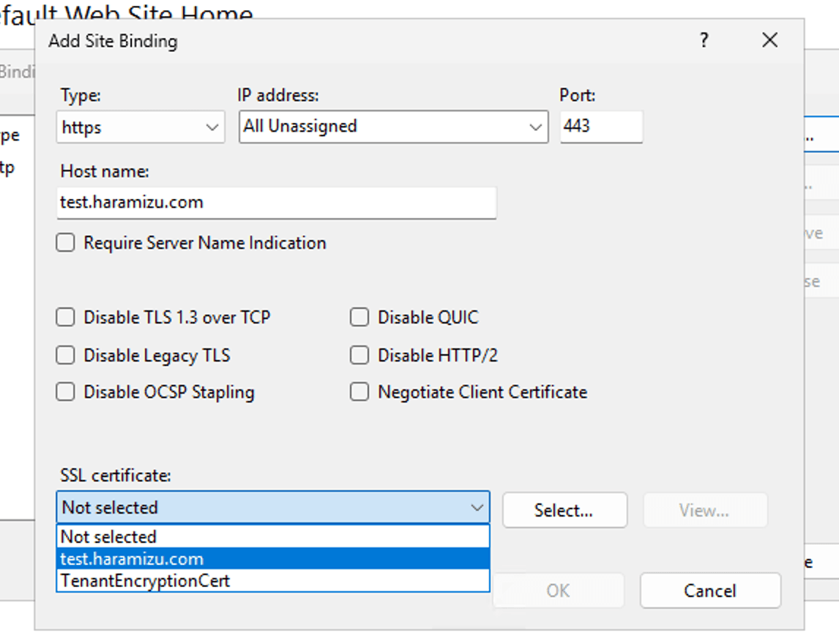839x644 pixels.
Task: Enable Negotiate Client Certificate
Action: click(359, 392)
